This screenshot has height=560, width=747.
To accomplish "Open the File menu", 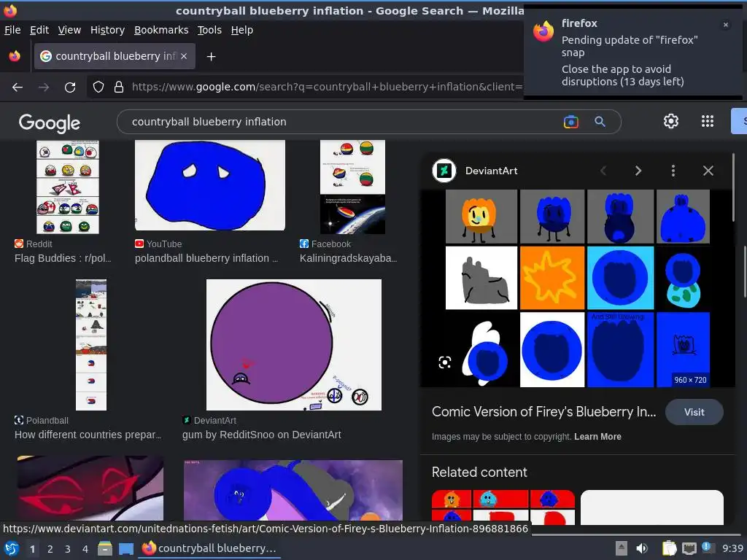I will click(x=12, y=30).
